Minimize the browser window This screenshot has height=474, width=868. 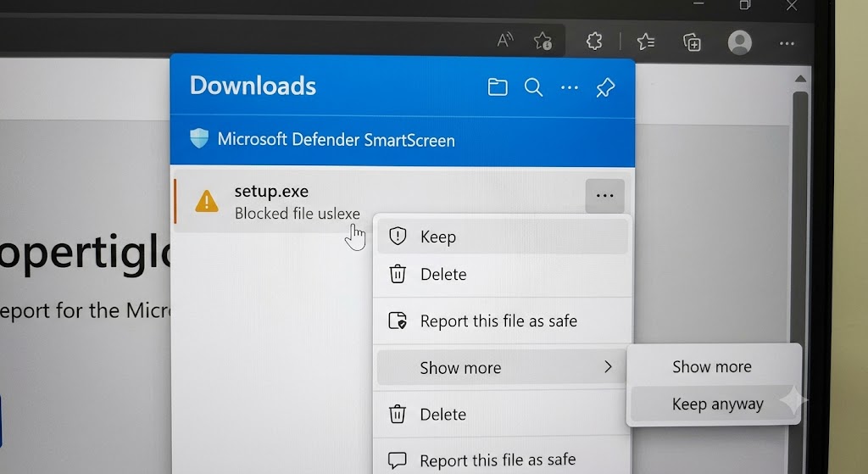(698, 3)
